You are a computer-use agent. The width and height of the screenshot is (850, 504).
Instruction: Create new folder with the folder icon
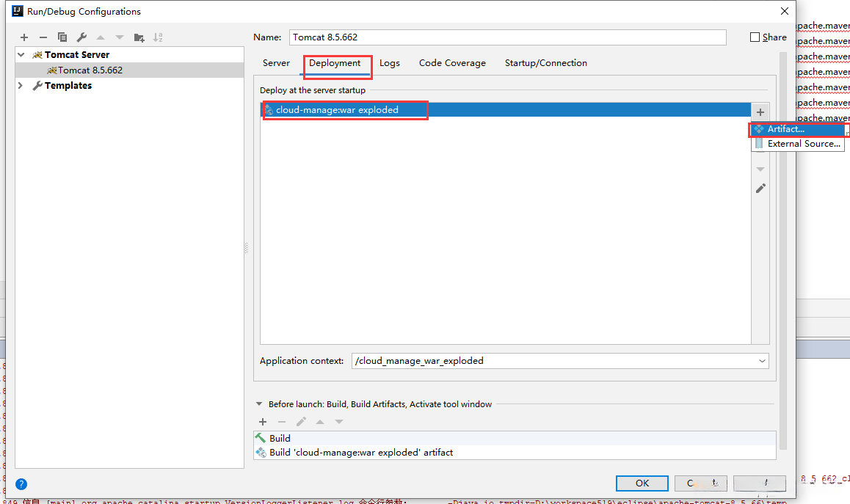pos(139,37)
